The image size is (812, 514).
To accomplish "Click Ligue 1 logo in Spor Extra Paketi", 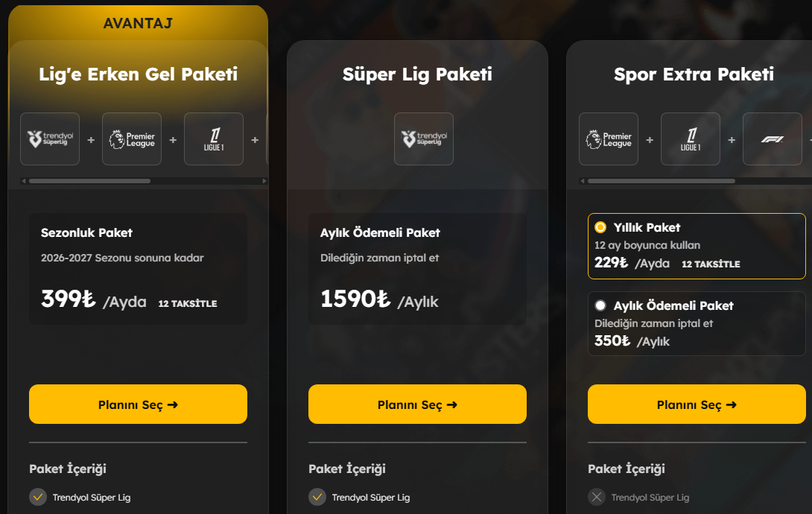I will click(x=691, y=139).
